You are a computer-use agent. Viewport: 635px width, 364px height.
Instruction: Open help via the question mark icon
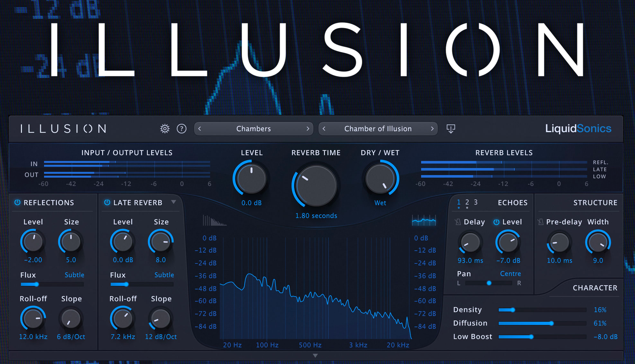(181, 129)
